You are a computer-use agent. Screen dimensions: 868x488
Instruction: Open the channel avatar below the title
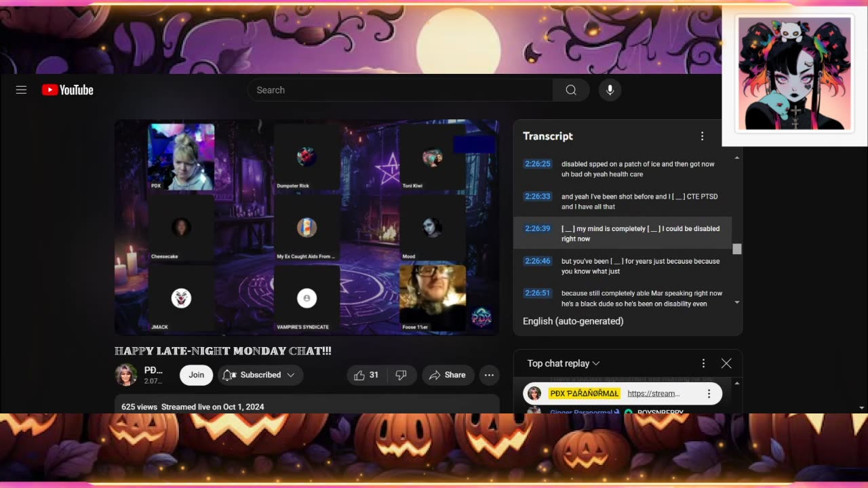pyautogui.click(x=125, y=375)
